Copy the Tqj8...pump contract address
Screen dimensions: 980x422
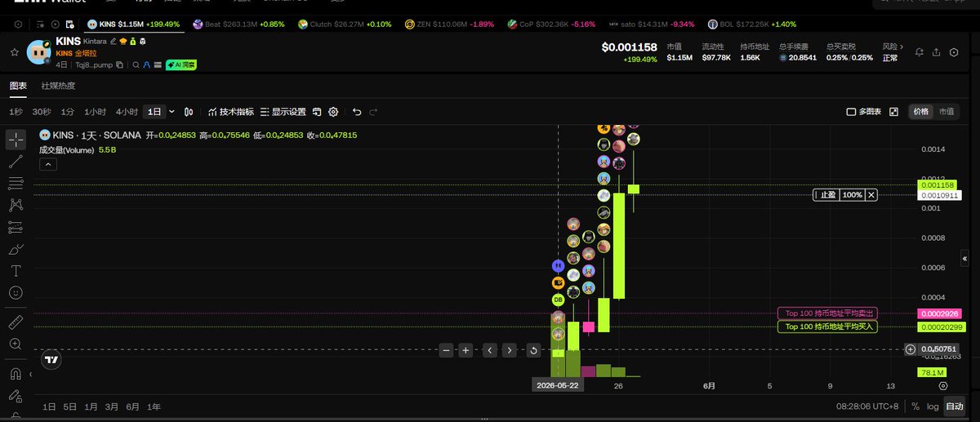point(119,64)
